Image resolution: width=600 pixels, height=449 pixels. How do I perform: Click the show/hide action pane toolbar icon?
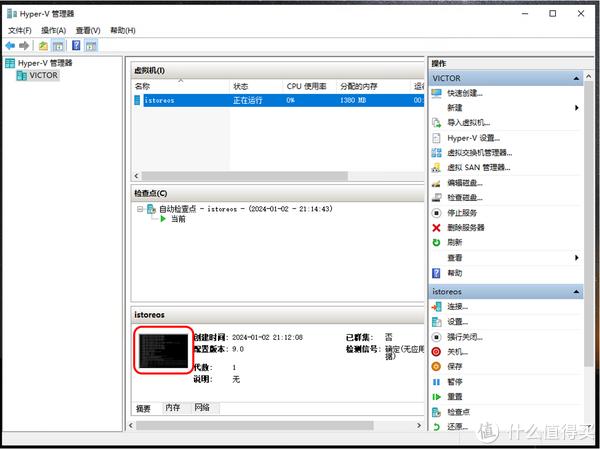(x=91, y=46)
